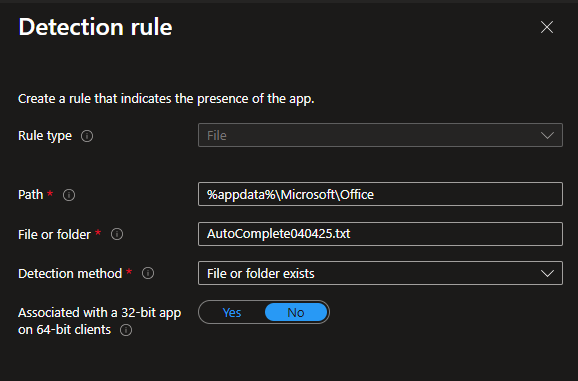Click the chevron on File or folder exists
Screen dimensions: 578x381
(547, 273)
